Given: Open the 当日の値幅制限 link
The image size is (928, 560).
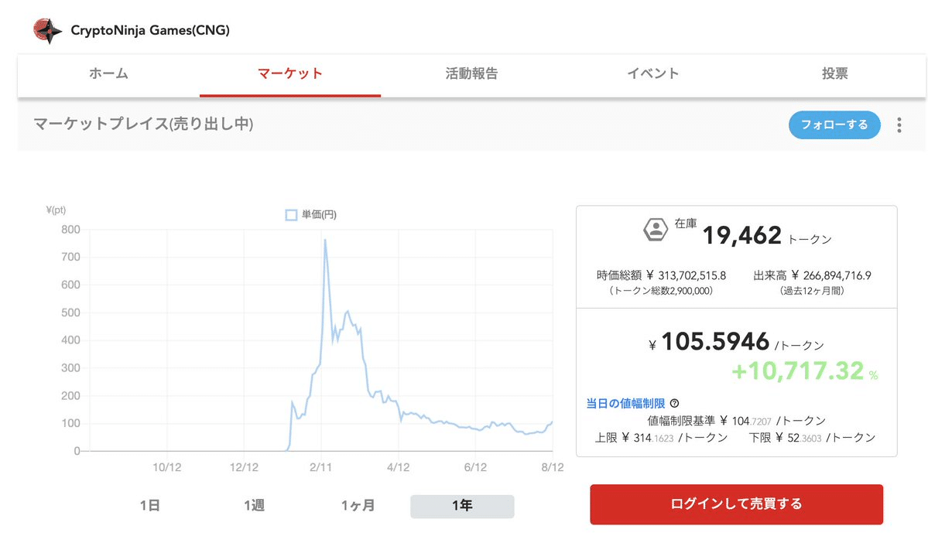Looking at the screenshot, I should pyautogui.click(x=623, y=402).
